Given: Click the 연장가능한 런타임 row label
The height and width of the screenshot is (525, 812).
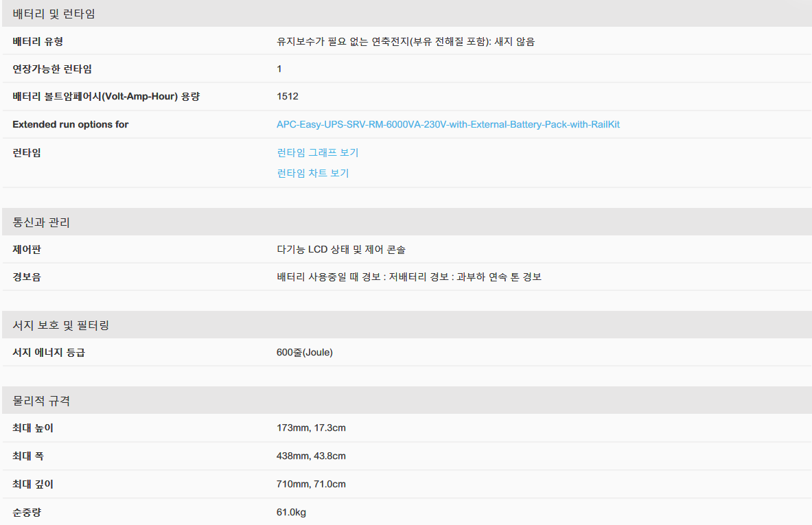Looking at the screenshot, I should [52, 69].
